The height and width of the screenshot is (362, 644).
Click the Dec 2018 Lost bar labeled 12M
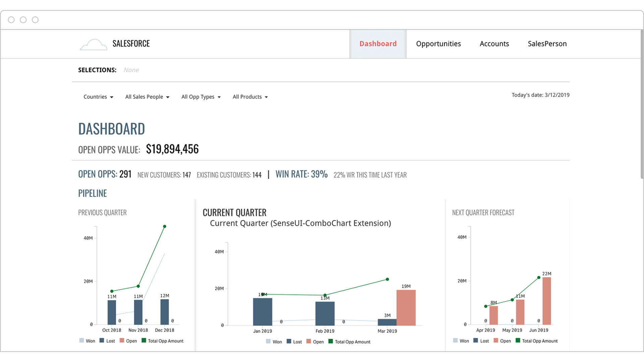point(165,312)
